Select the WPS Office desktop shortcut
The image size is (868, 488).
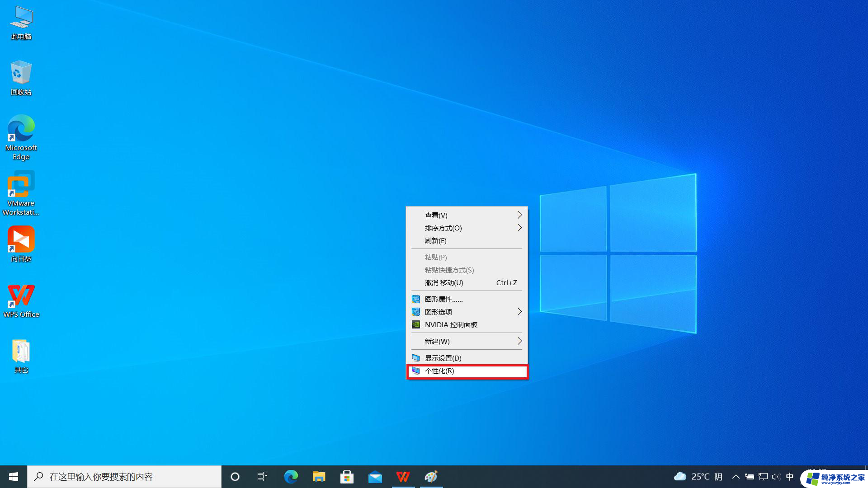coord(21,300)
